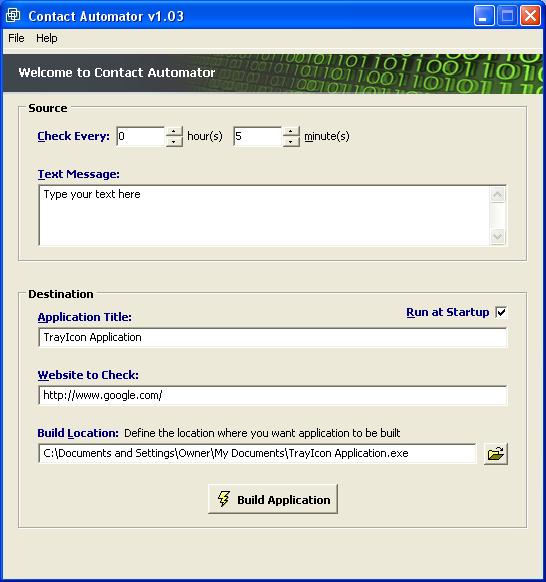Screen dimensions: 546x582
Task: Click inside the Text Message text area
Action: click(x=264, y=216)
